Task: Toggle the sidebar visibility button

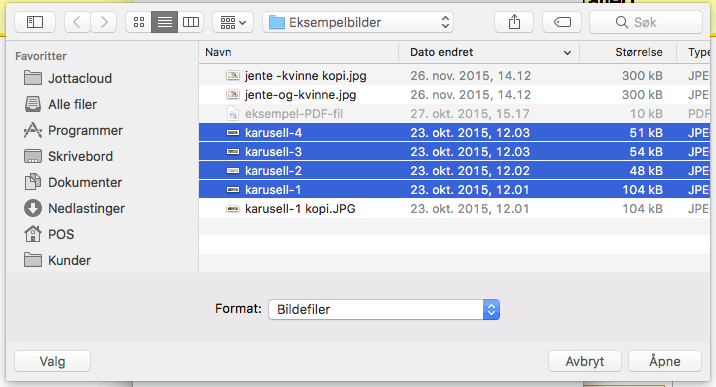Action: tap(35, 22)
